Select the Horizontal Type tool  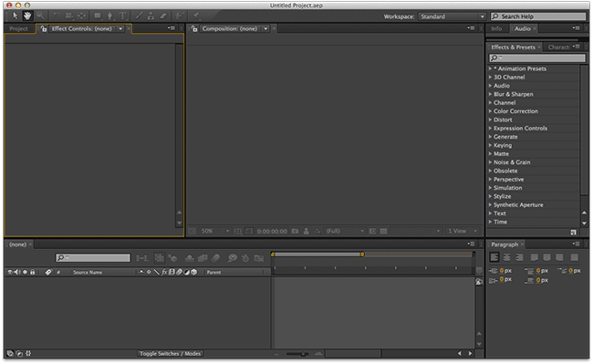(x=122, y=16)
